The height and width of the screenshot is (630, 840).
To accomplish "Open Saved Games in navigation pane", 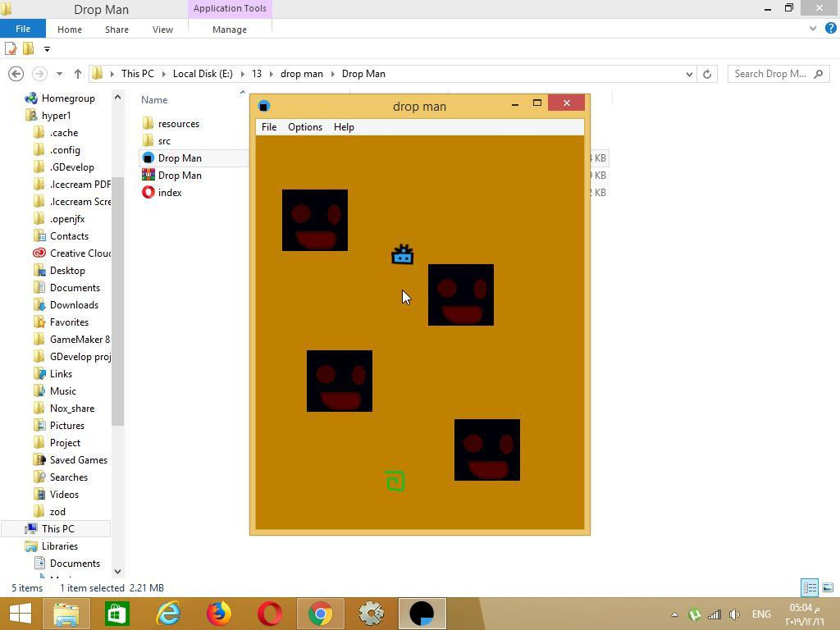I will 71,460.
